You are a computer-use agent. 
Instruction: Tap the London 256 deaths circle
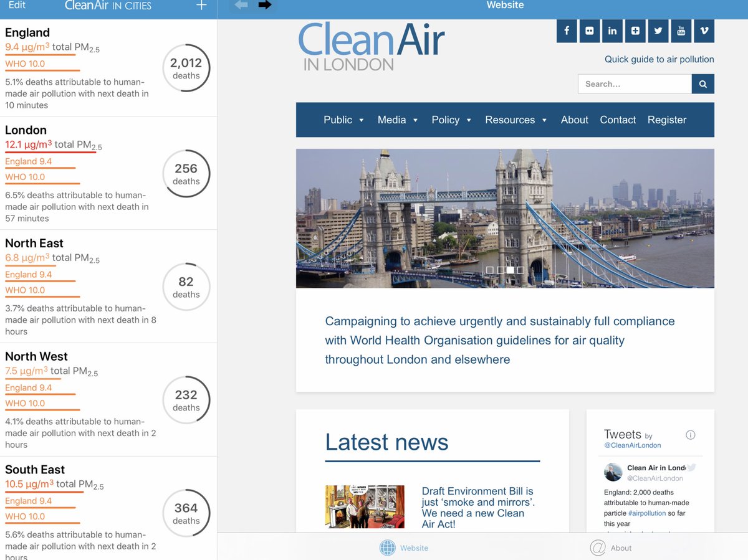tap(186, 174)
